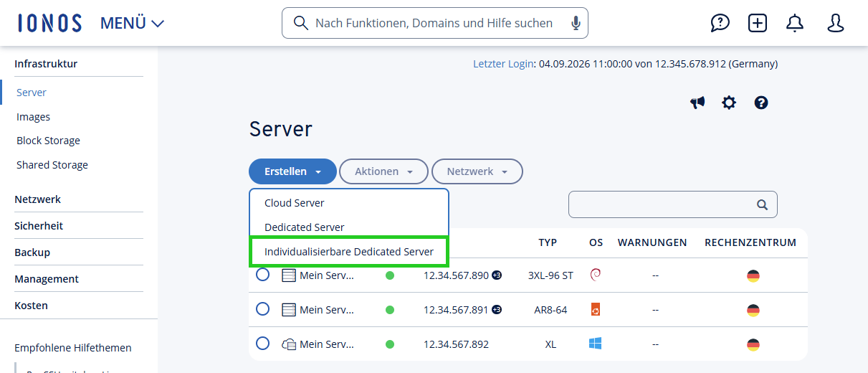Sort by WARNUNGEN column header
868x373 pixels.
pos(652,242)
